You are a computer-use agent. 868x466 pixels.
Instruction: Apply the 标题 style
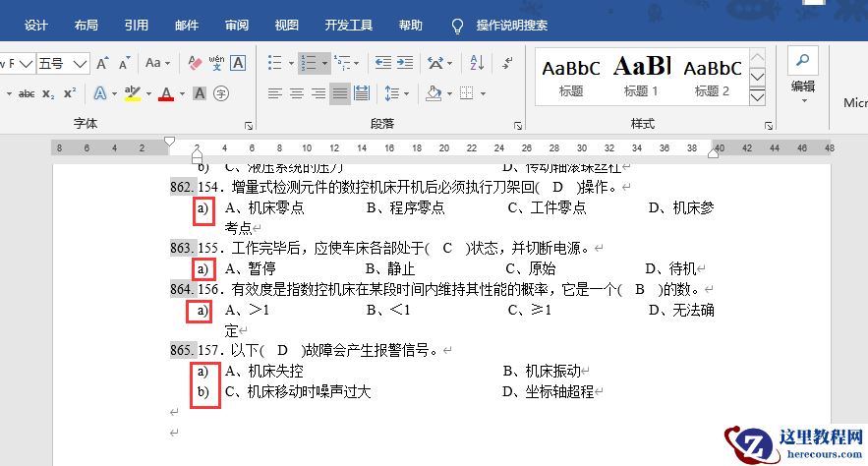coord(571,77)
